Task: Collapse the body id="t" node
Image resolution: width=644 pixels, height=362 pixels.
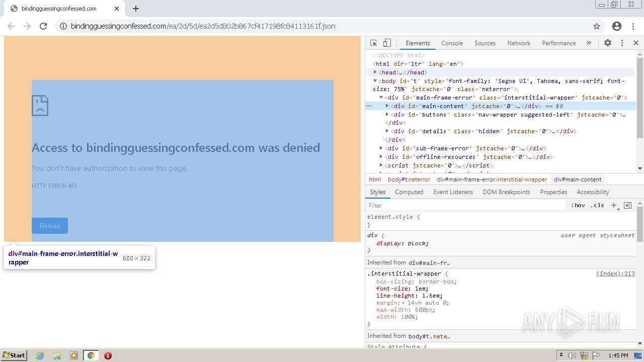Action: (375, 81)
